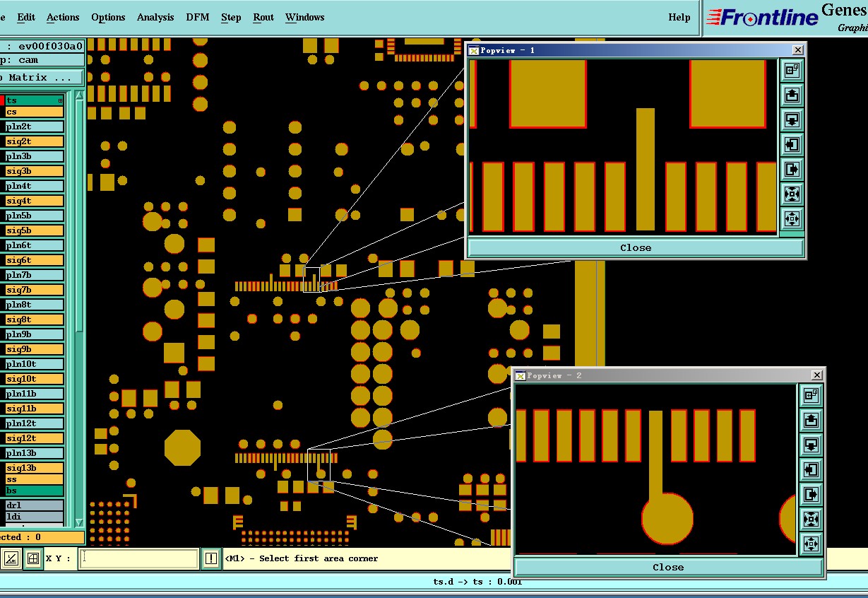Pan up in Popview 1
The height and width of the screenshot is (598, 868).
click(x=792, y=94)
